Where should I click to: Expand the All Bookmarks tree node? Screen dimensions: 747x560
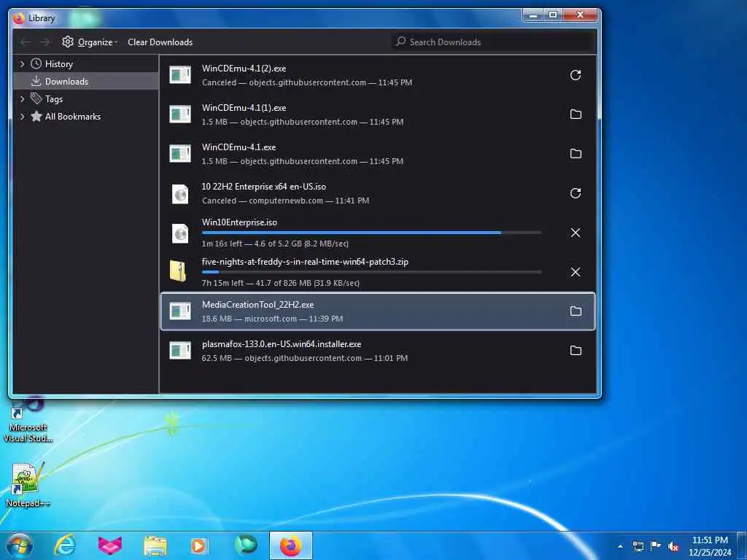(22, 117)
